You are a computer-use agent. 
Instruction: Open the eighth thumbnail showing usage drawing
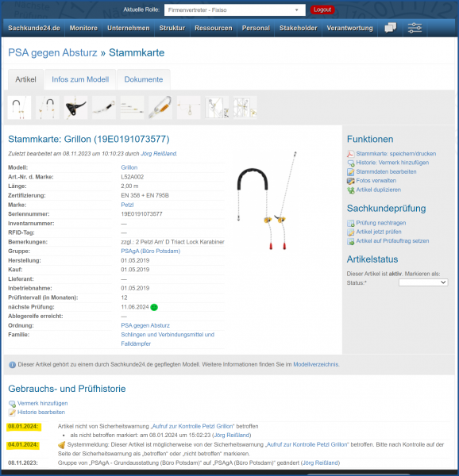[x=217, y=107]
